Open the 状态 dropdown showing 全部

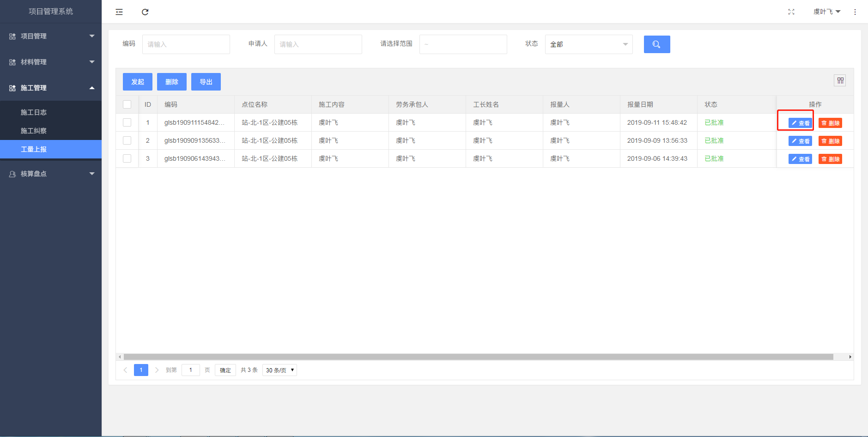click(589, 44)
